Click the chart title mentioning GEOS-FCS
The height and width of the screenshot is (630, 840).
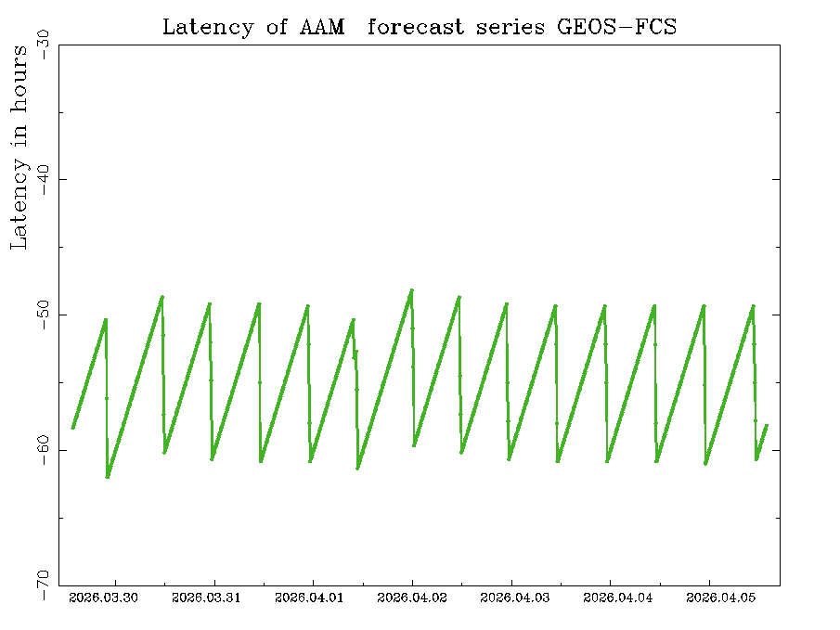click(420, 27)
